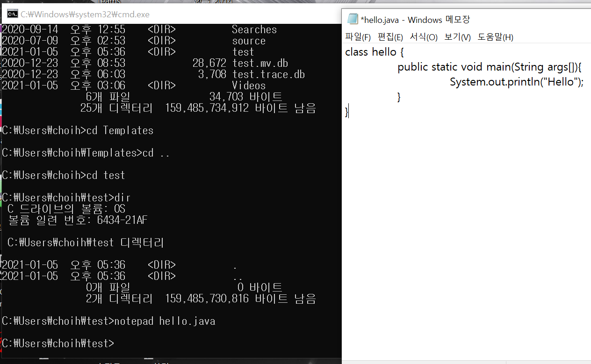This screenshot has height=364, width=591.
Task: Open the 편집(E) menu in Notepad
Action: [390, 37]
